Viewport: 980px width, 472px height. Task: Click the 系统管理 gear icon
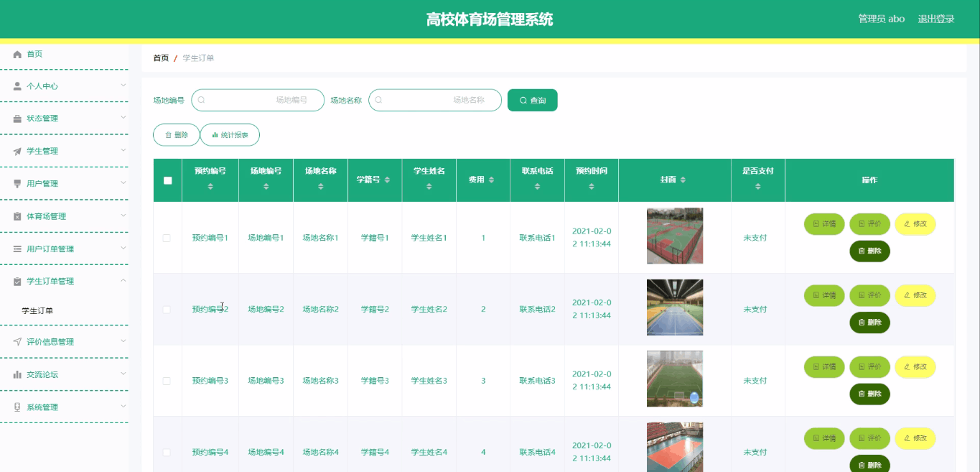[16, 406]
